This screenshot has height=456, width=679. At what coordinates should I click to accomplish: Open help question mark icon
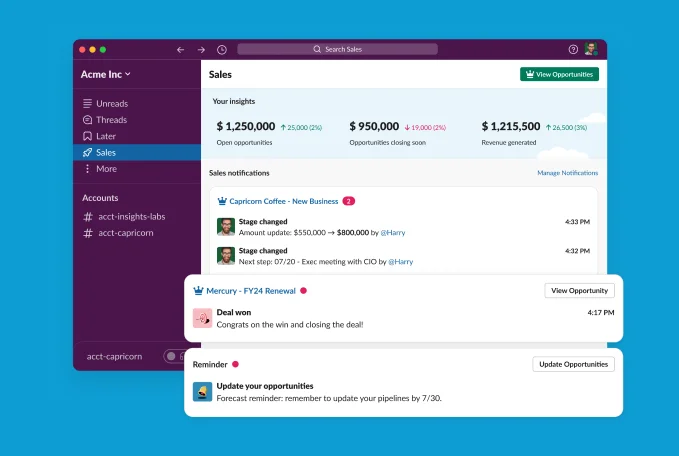pyautogui.click(x=573, y=49)
